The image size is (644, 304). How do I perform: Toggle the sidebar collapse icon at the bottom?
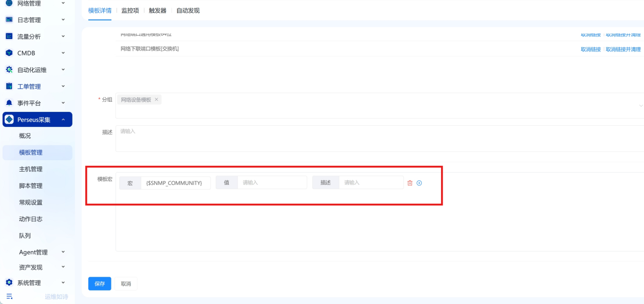pyautogui.click(x=9, y=296)
